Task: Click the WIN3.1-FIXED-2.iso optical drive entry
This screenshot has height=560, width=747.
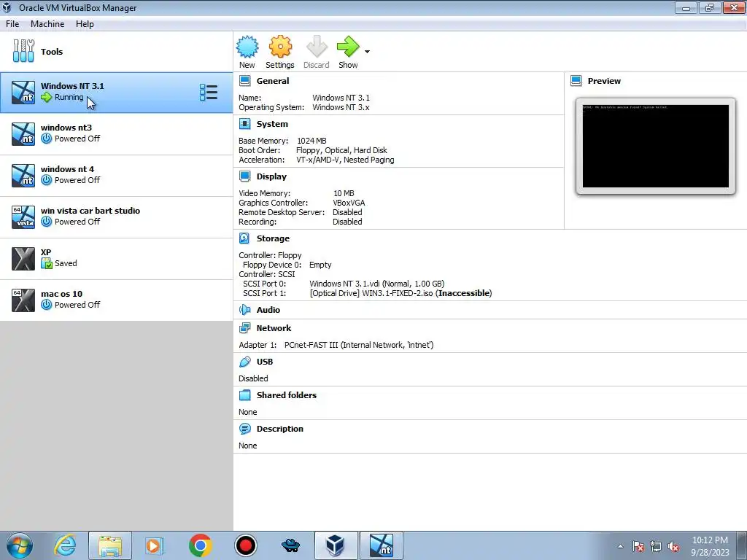Action: click(400, 293)
